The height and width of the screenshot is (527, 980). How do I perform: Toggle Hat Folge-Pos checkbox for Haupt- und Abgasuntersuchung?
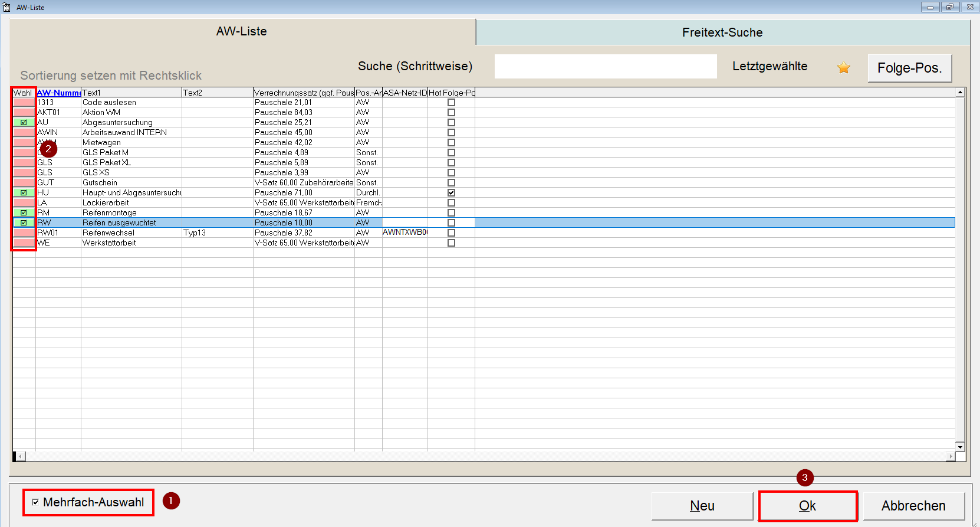pyautogui.click(x=451, y=193)
